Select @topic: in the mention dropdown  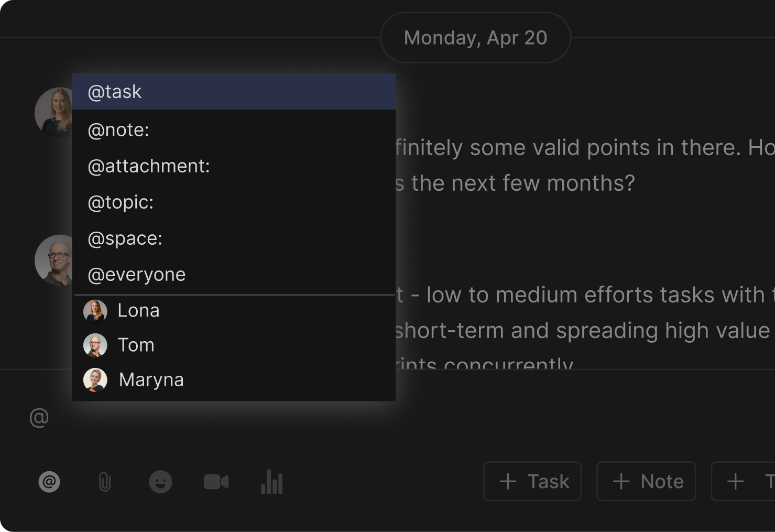tap(121, 202)
